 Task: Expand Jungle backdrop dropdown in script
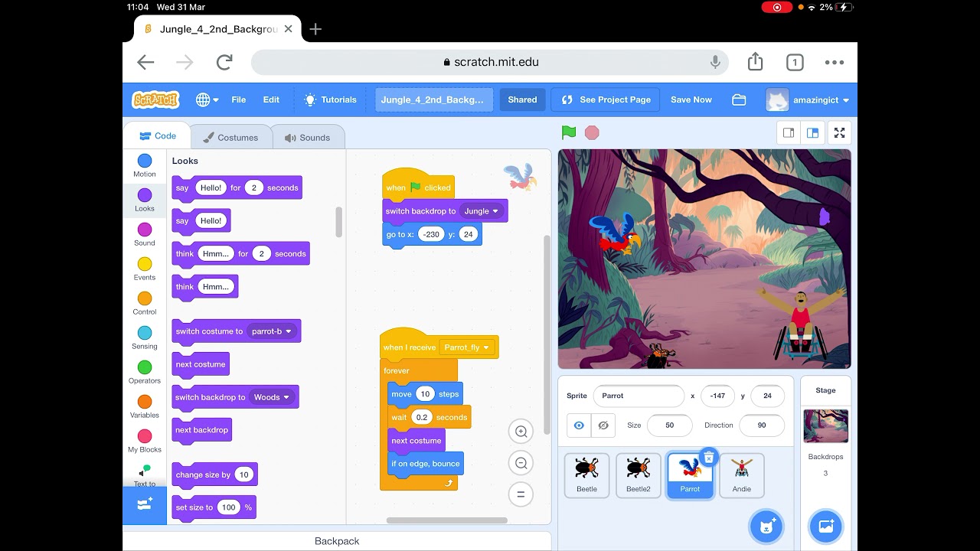(495, 211)
